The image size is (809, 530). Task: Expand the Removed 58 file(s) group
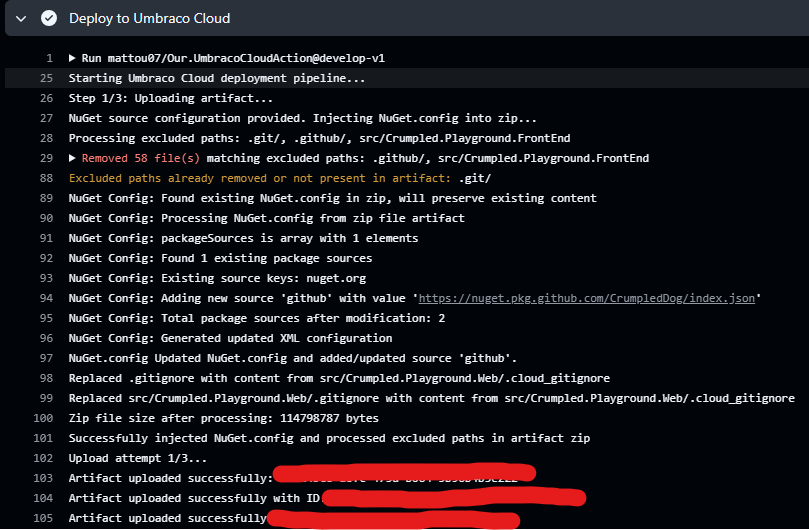[x=73, y=158]
